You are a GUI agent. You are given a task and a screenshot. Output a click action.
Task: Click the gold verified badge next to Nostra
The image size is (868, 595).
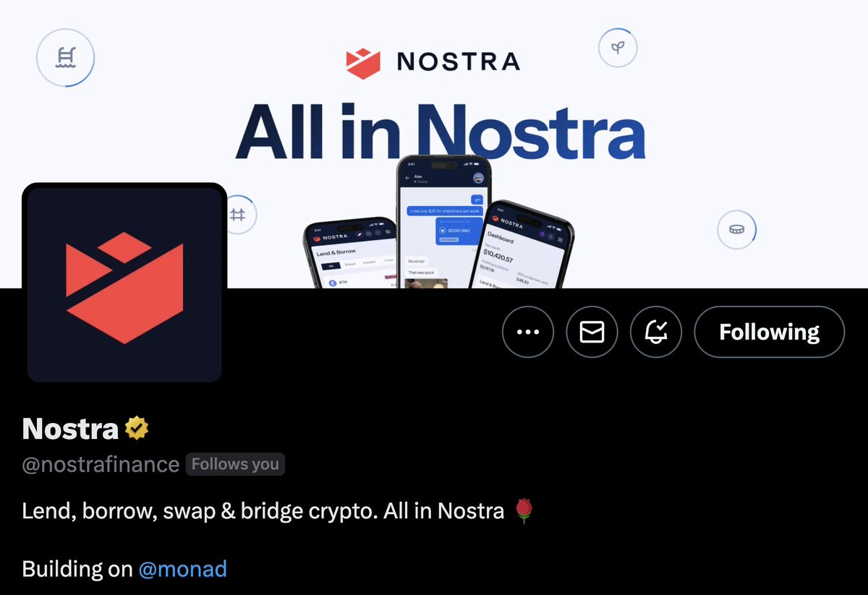(x=137, y=429)
